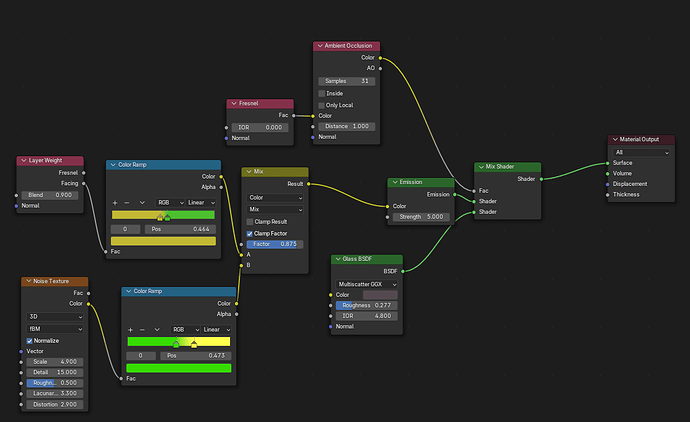Click lower Color Ramp Pos field 0.473

tap(196, 356)
